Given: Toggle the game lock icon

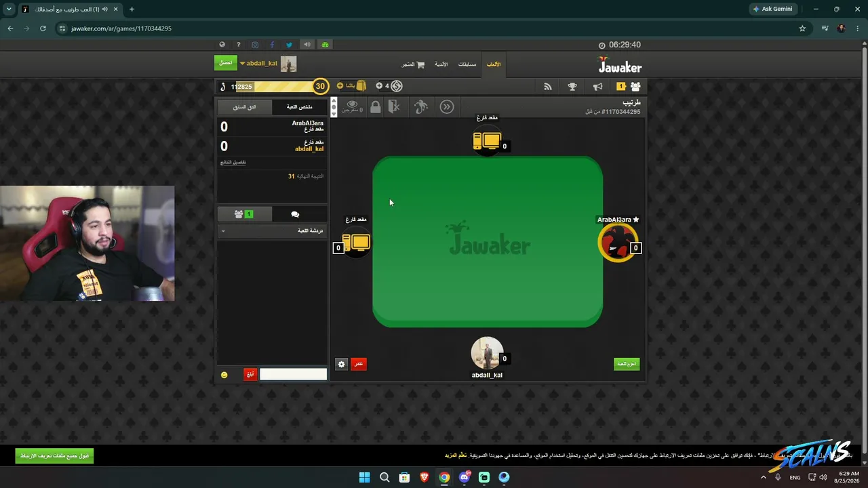Looking at the screenshot, I should 375,106.
